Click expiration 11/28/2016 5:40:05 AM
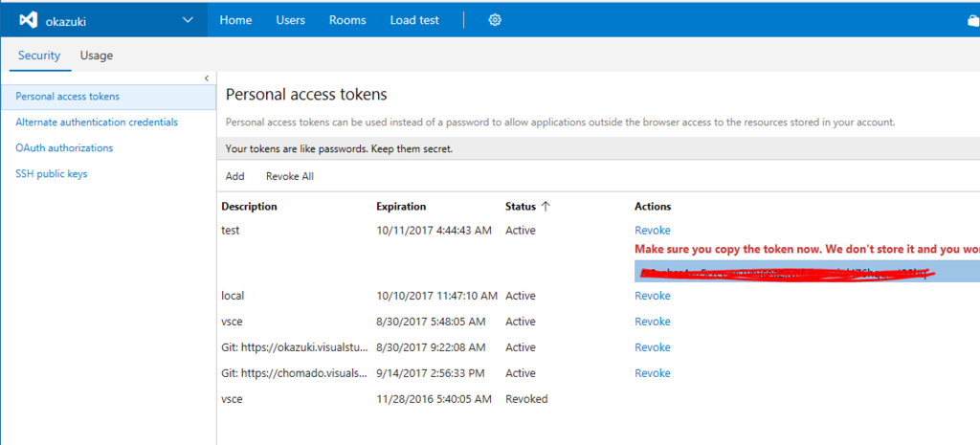Viewport: 980px width, 445px height. (434, 399)
